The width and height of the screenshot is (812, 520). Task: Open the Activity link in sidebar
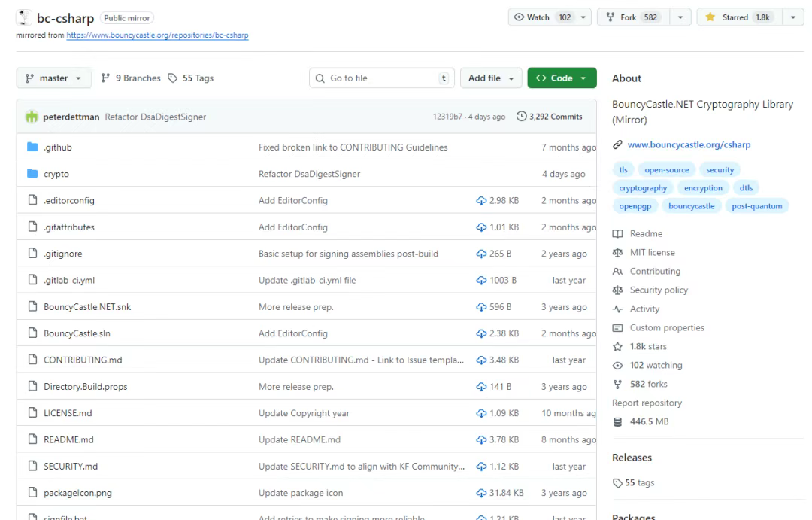coord(644,309)
